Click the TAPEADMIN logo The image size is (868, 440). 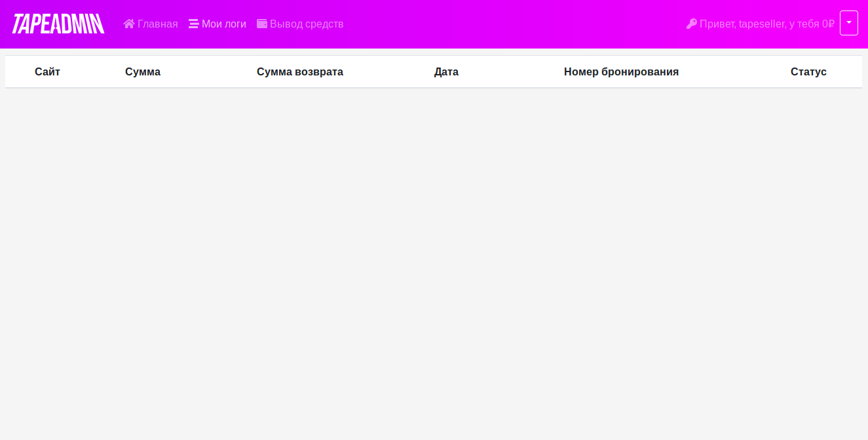(58, 24)
